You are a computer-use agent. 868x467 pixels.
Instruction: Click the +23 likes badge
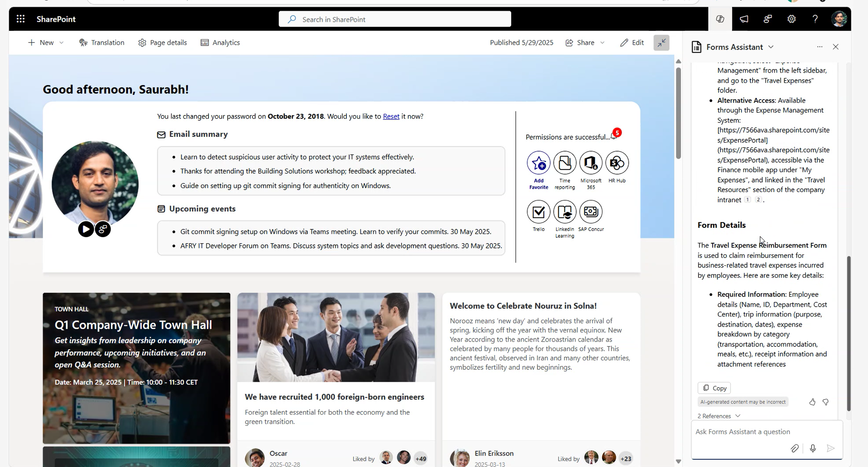coord(625,459)
